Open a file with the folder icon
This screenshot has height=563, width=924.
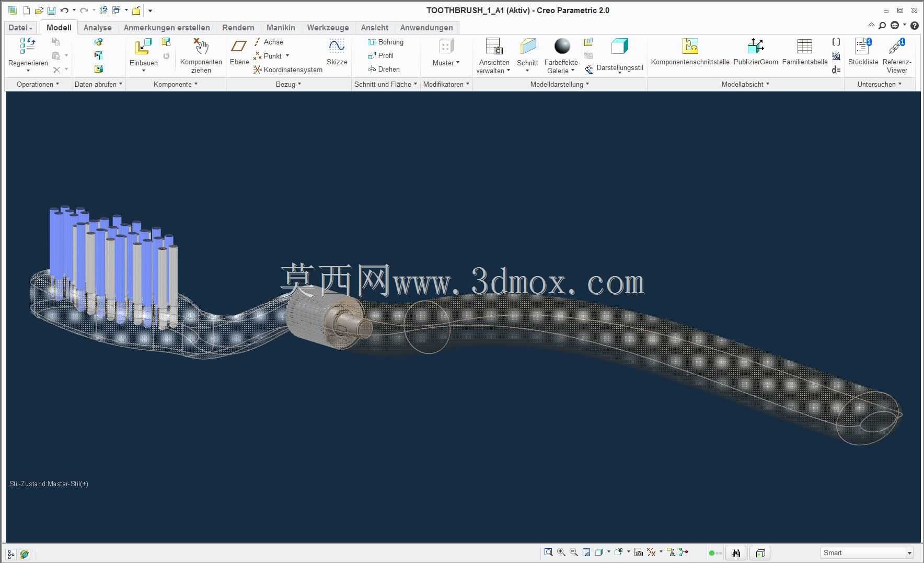39,10
